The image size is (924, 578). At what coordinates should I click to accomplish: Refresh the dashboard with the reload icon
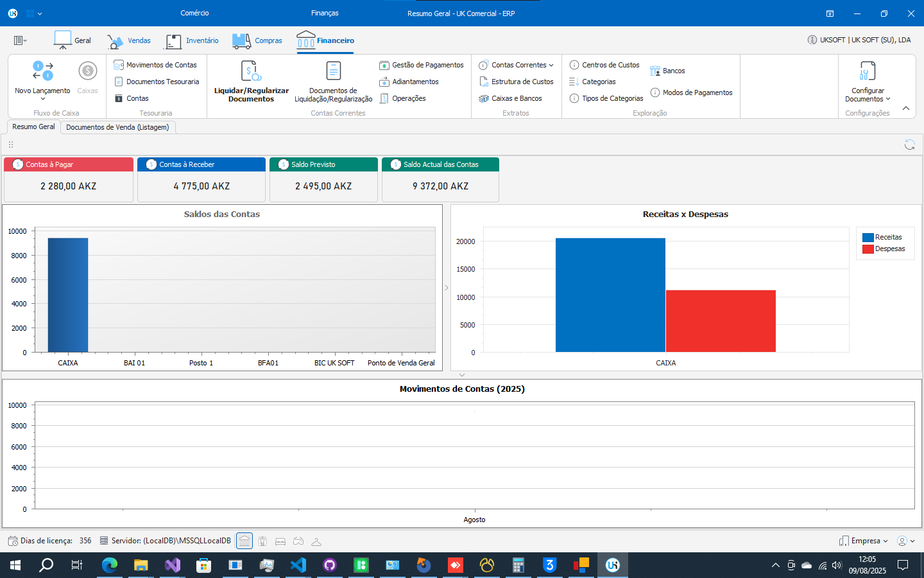[909, 144]
